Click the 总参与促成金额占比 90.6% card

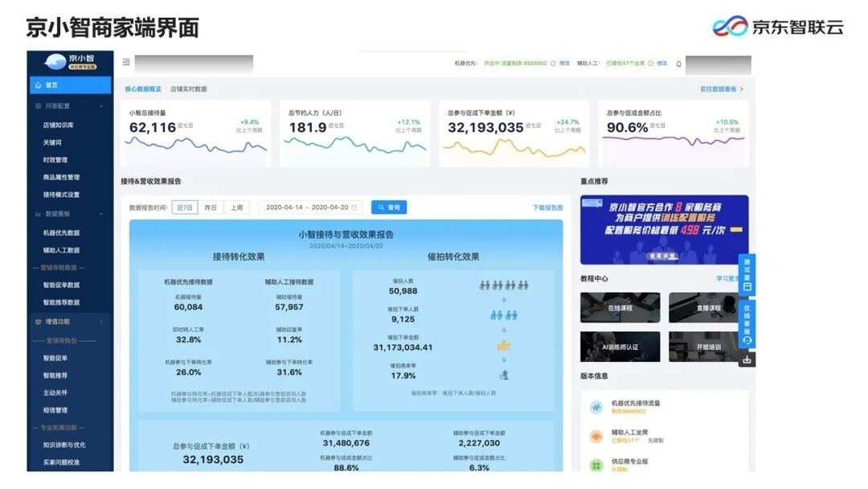tap(674, 134)
